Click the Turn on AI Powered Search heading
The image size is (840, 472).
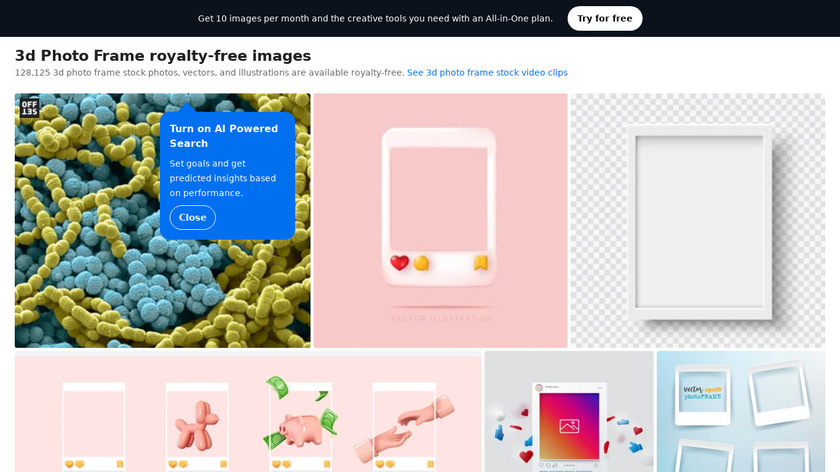224,136
